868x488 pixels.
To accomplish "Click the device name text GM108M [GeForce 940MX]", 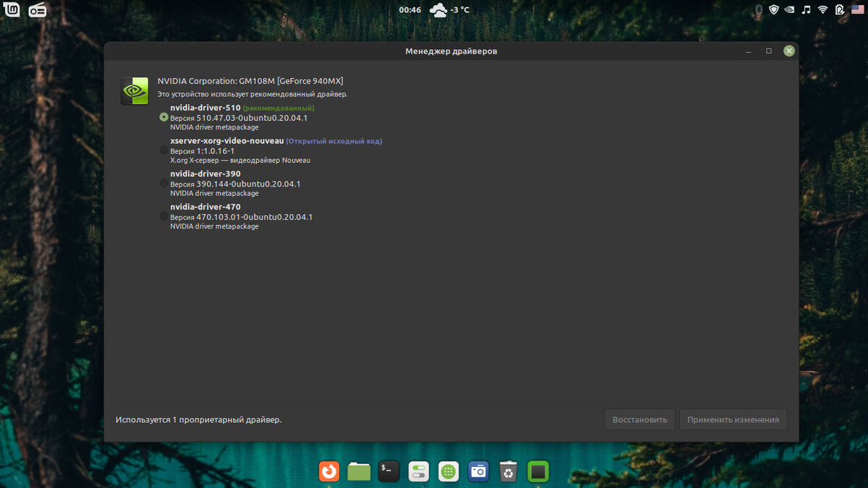I will [x=292, y=81].
